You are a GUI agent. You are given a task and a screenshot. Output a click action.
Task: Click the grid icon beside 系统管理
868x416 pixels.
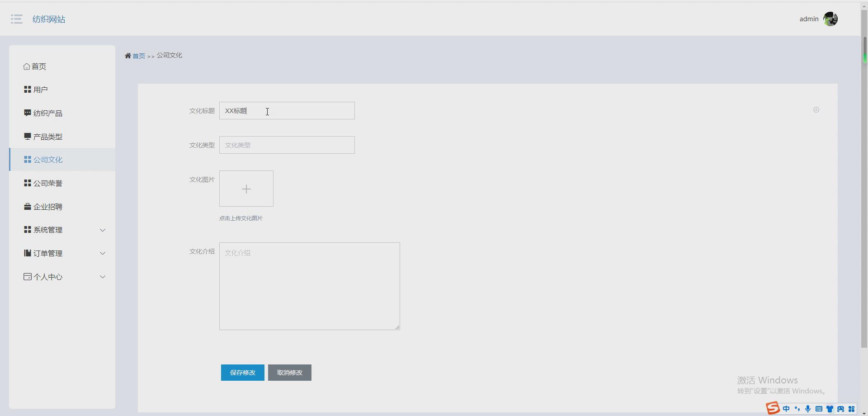click(28, 230)
